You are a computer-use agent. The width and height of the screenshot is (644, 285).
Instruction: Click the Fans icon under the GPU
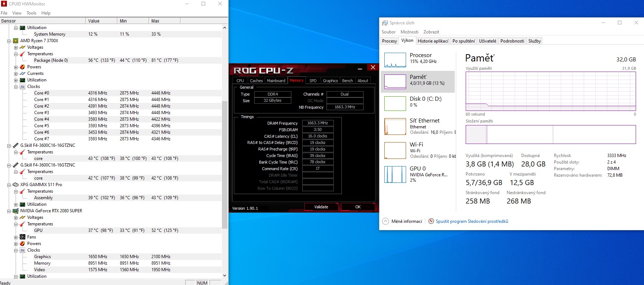[23, 237]
